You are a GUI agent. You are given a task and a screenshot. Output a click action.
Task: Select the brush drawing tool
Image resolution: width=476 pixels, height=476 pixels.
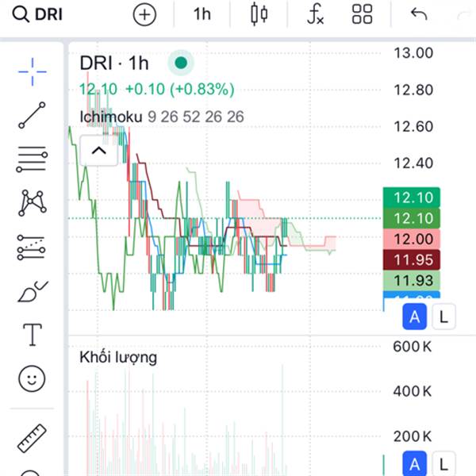point(33,291)
